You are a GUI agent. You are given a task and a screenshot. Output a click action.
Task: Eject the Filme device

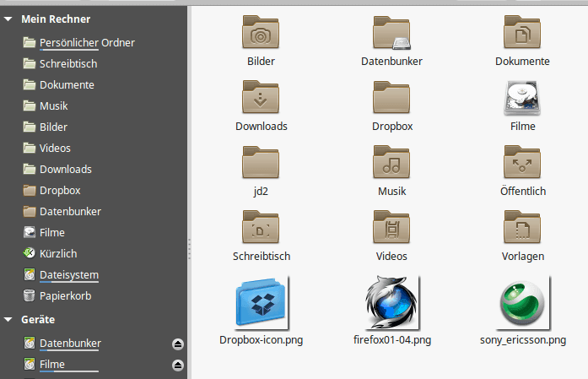pyautogui.click(x=178, y=365)
